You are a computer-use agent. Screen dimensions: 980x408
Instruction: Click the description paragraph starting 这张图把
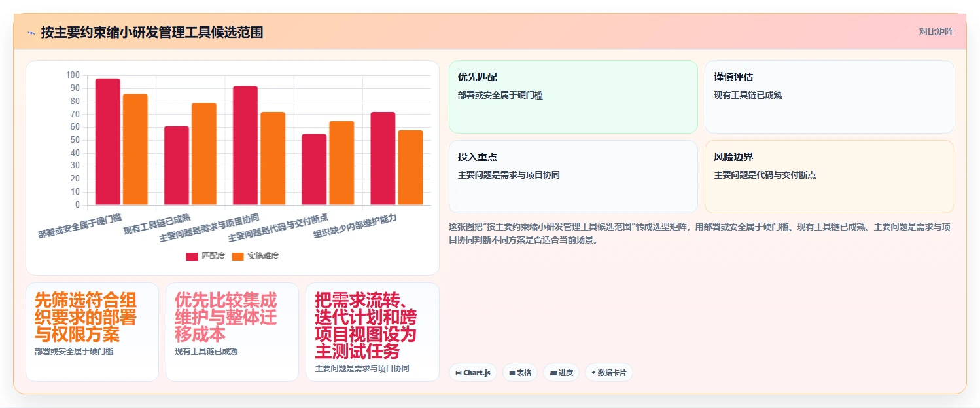[699, 233]
